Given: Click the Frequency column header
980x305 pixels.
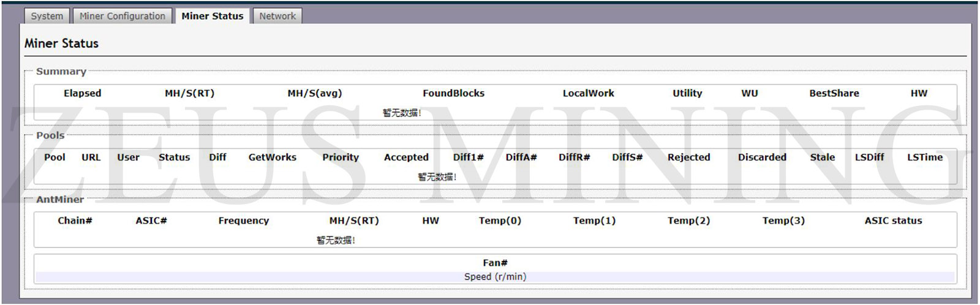Looking at the screenshot, I should [244, 220].
